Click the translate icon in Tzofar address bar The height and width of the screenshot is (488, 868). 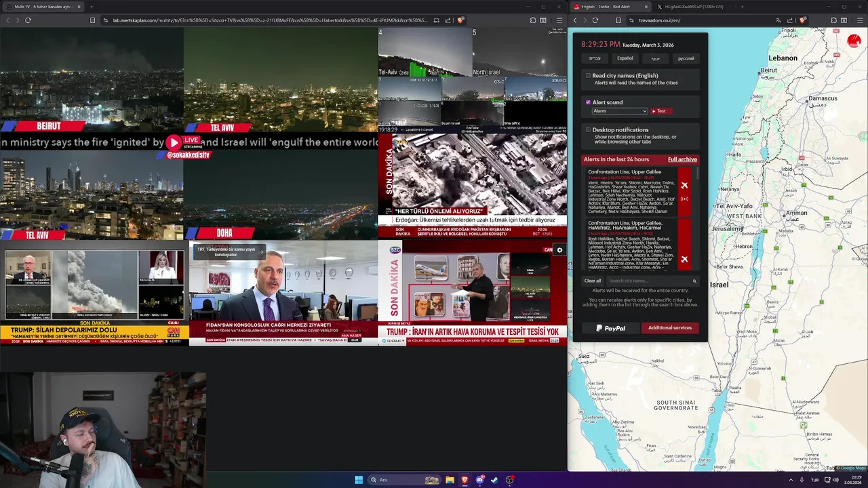point(778,20)
